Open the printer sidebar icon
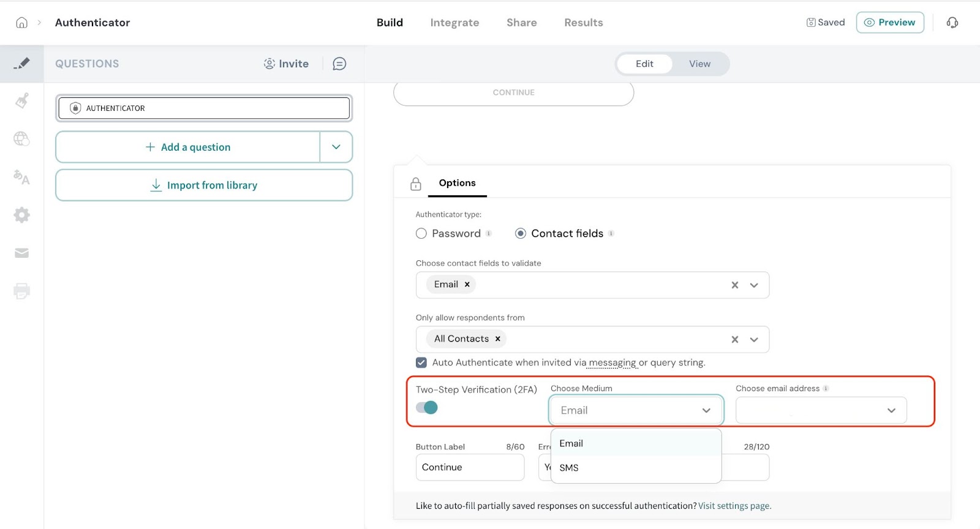The height and width of the screenshot is (529, 980). 21,291
